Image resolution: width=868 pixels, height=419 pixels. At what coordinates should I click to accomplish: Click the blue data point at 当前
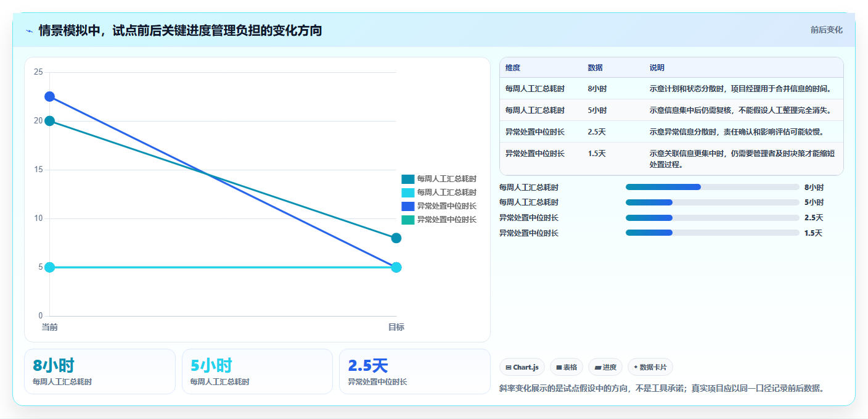click(49, 96)
